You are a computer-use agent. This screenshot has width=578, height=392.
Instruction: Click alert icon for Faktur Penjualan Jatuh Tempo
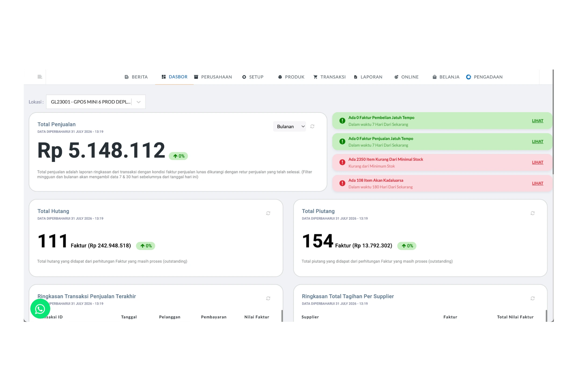coord(342,141)
